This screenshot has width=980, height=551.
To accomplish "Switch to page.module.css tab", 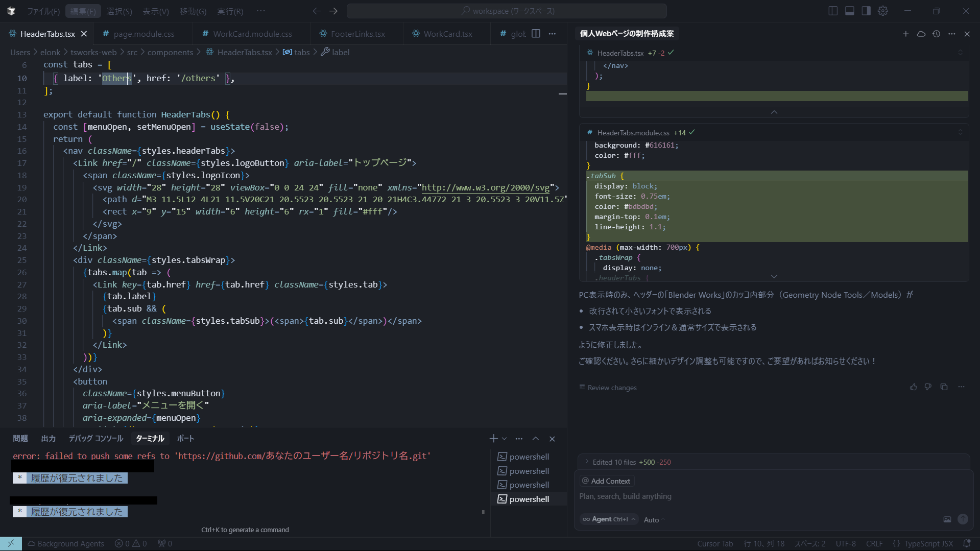I will (x=144, y=34).
